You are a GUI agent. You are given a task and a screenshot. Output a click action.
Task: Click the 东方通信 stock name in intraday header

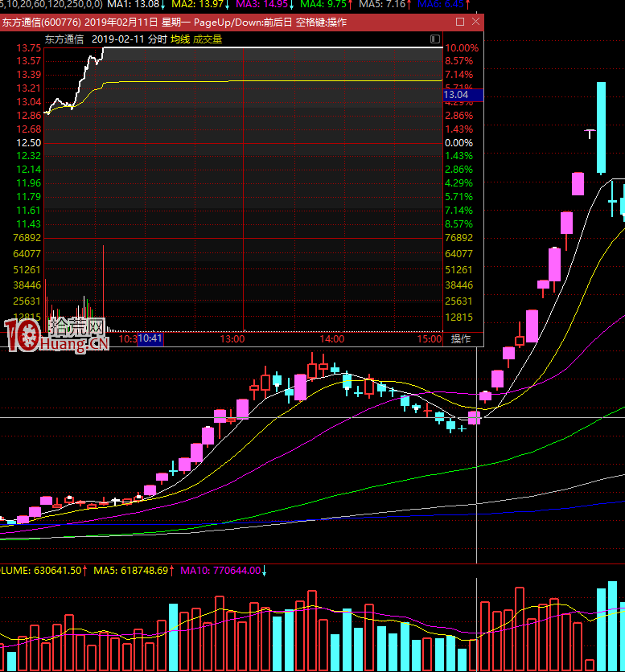click(64, 39)
